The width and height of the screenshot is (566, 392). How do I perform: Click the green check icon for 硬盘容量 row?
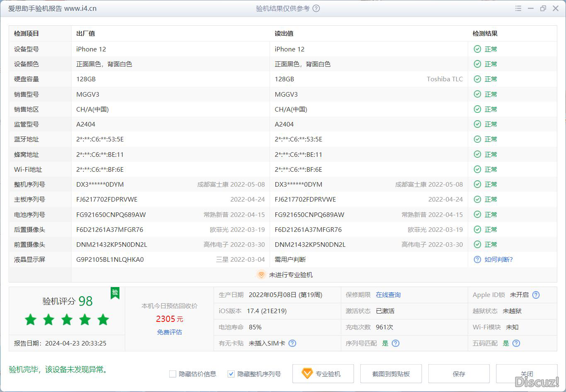477,79
